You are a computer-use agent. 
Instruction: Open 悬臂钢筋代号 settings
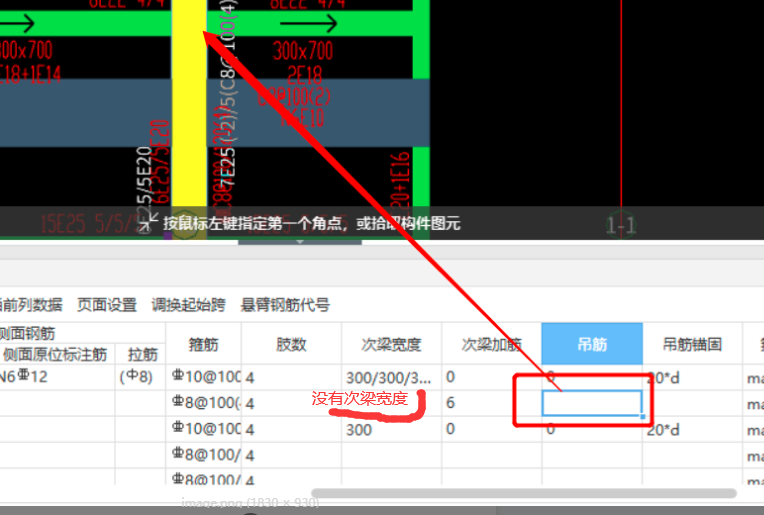click(285, 305)
